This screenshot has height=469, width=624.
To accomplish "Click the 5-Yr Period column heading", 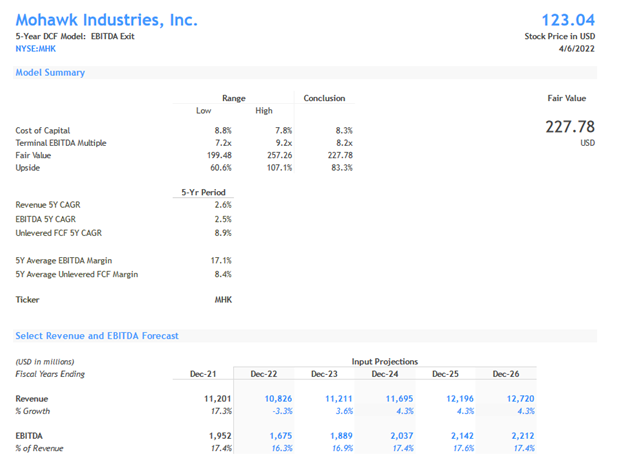I will coord(203,192).
